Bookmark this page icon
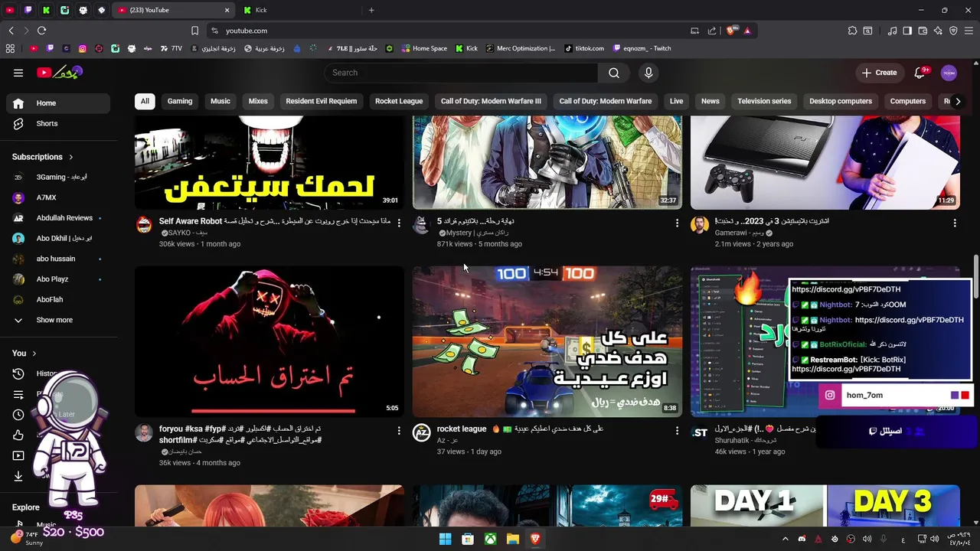 (x=194, y=31)
